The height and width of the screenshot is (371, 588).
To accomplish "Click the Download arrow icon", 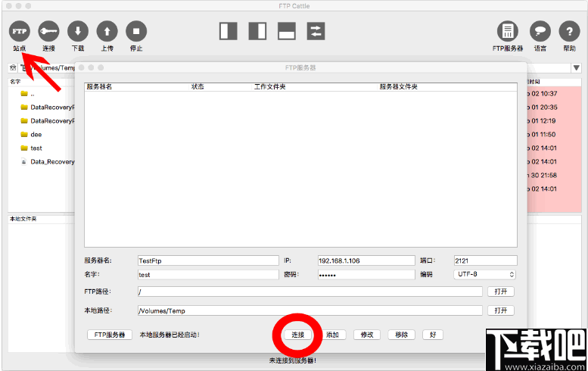I will pyautogui.click(x=78, y=31).
